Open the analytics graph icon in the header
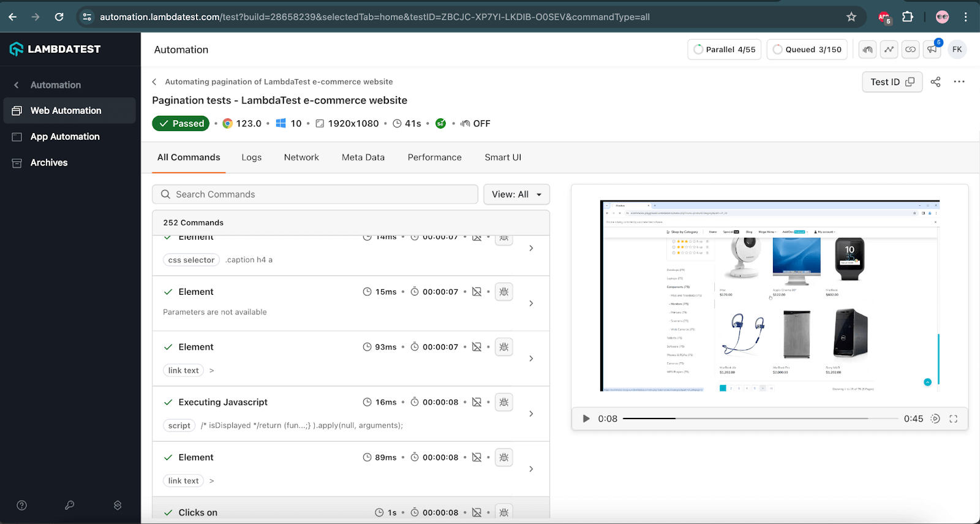Screen dimensions: 980x524 (889, 50)
